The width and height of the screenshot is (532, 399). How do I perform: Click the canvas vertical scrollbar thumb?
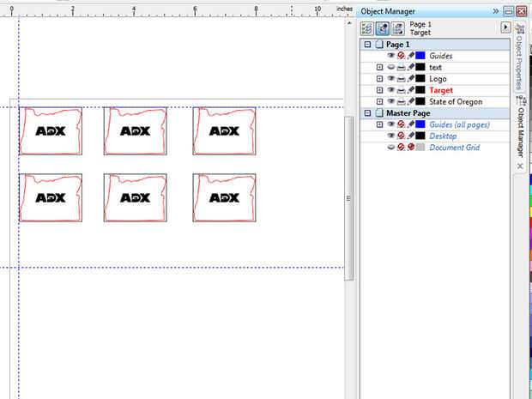[349, 198]
